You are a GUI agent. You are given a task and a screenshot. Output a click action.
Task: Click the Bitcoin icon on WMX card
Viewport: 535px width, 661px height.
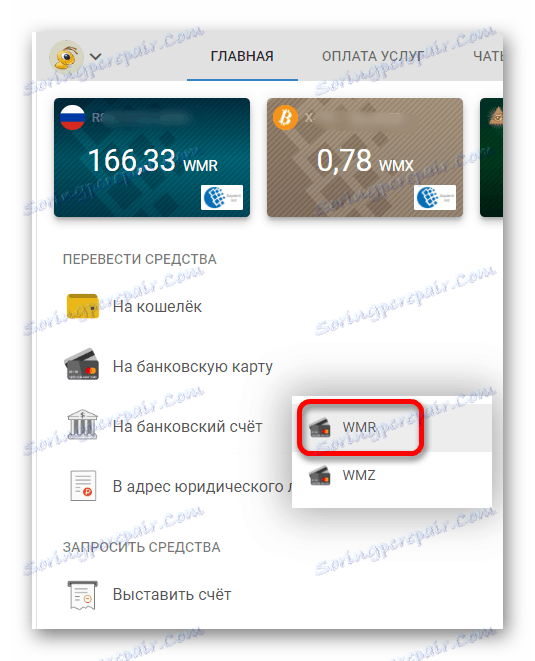285,117
